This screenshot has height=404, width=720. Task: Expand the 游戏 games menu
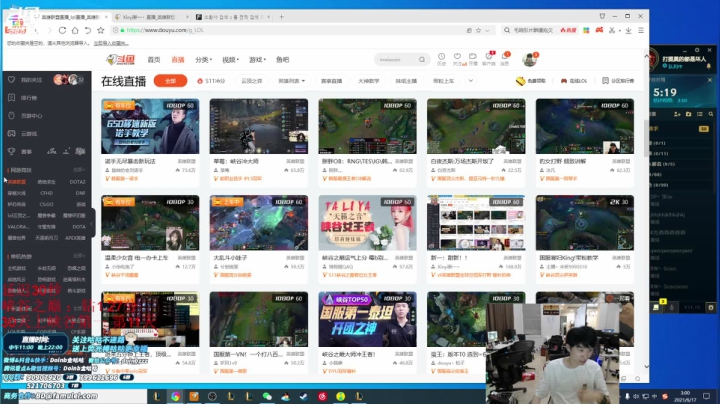click(x=258, y=60)
